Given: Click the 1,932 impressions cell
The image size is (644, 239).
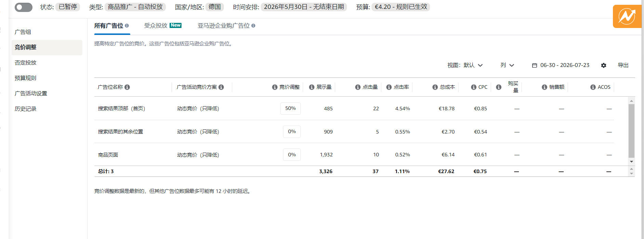Looking at the screenshot, I should point(326,155).
